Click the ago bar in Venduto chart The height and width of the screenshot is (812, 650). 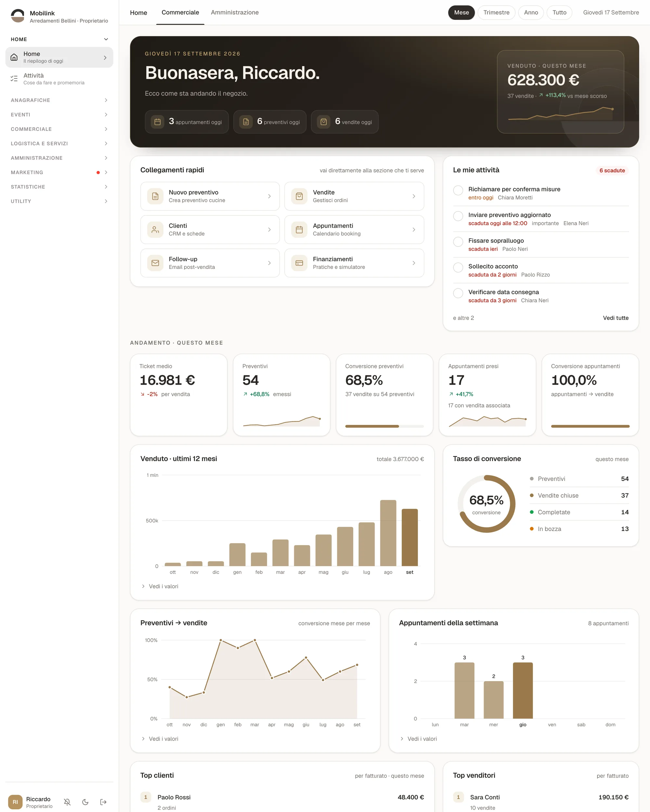pyautogui.click(x=388, y=533)
